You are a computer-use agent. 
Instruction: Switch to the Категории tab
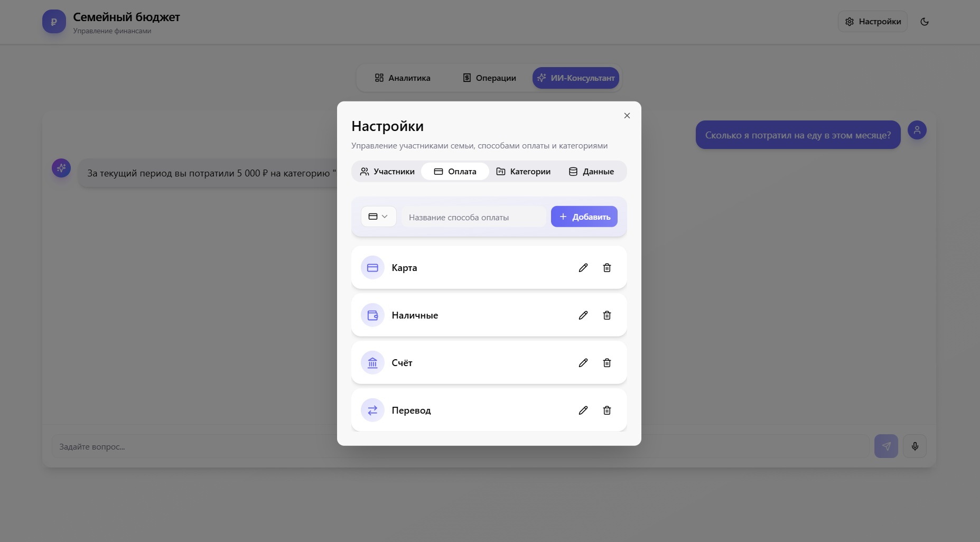(x=524, y=172)
